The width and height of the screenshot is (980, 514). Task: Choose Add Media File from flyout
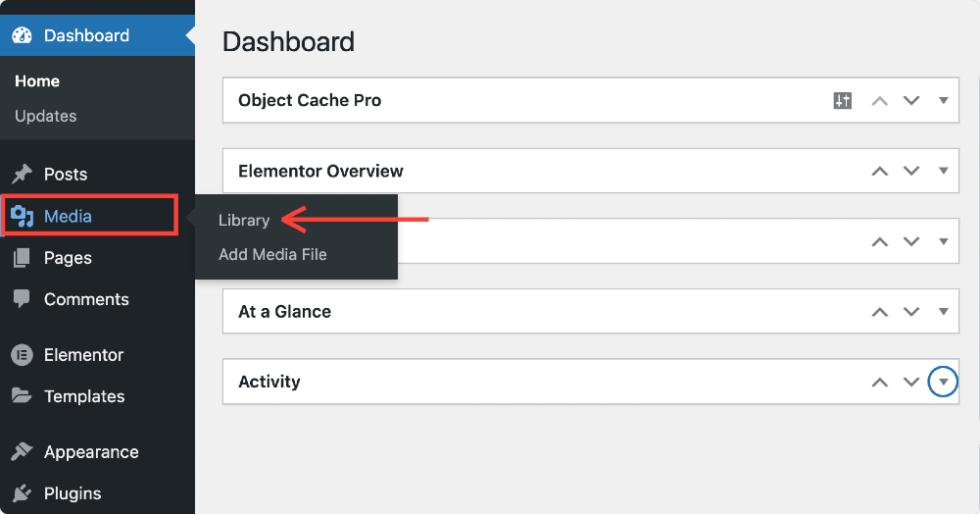[x=272, y=254]
